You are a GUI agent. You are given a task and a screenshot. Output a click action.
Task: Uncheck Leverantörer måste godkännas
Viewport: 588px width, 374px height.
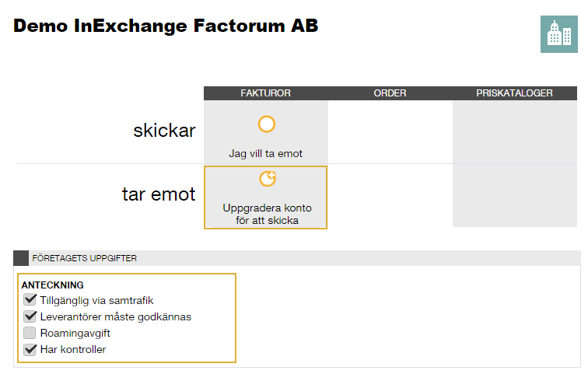[x=30, y=316]
